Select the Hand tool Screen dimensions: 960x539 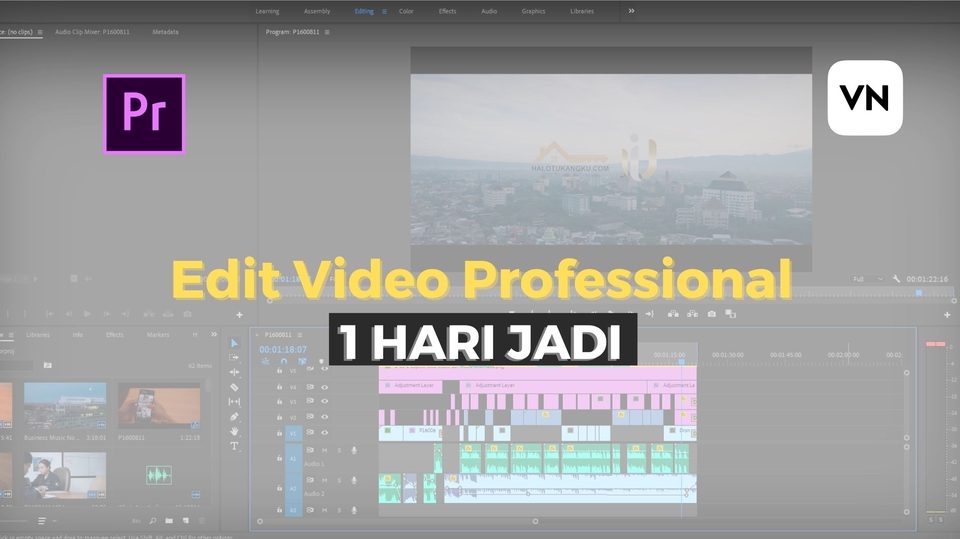coord(234,431)
